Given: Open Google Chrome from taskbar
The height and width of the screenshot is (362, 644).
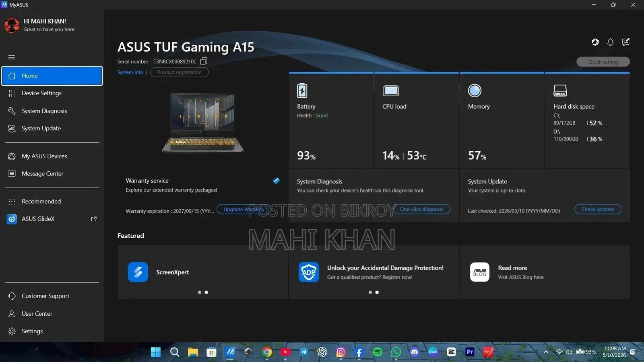Looking at the screenshot, I should pos(267,352).
